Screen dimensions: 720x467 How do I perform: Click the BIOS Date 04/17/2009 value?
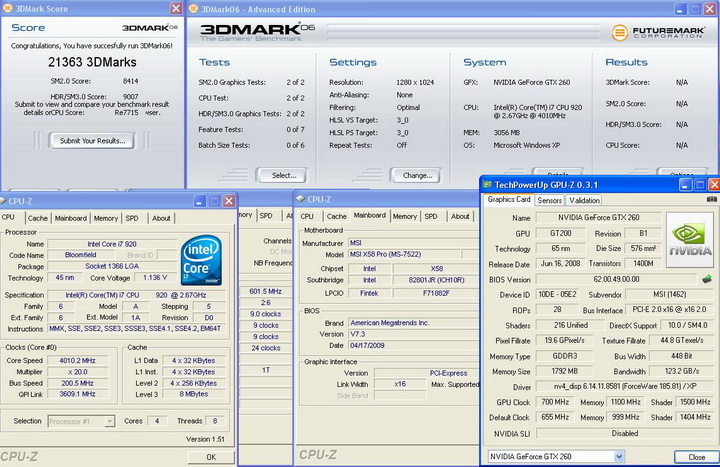click(x=413, y=345)
